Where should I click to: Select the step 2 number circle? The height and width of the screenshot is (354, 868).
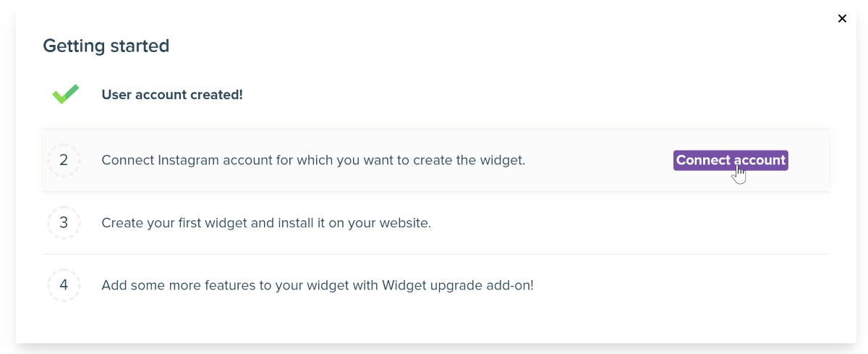pos(64,160)
